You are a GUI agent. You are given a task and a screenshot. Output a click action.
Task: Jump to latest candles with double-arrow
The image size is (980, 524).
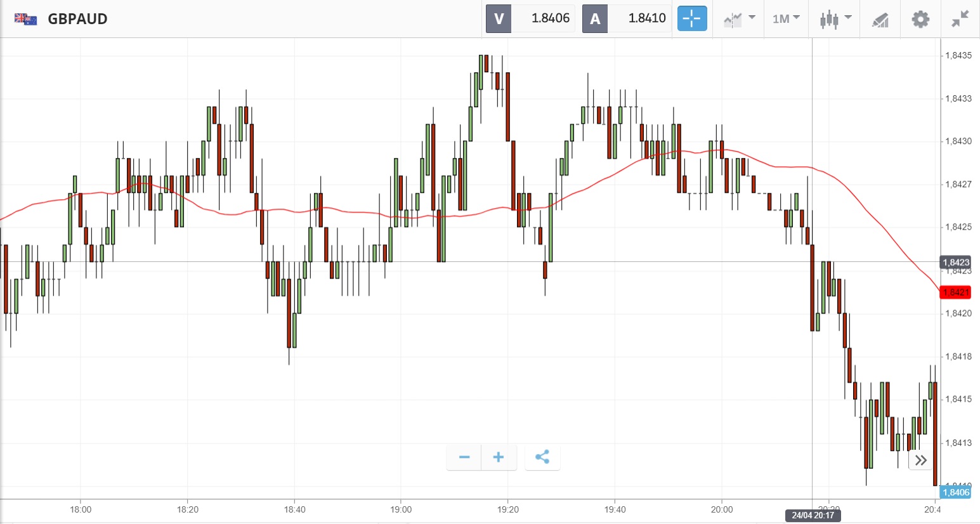(921, 460)
